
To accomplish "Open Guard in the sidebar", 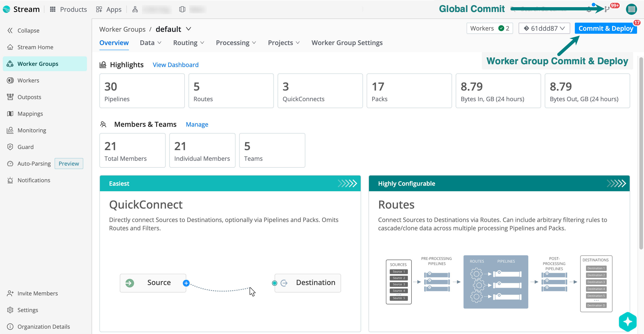I will [x=20, y=147].
